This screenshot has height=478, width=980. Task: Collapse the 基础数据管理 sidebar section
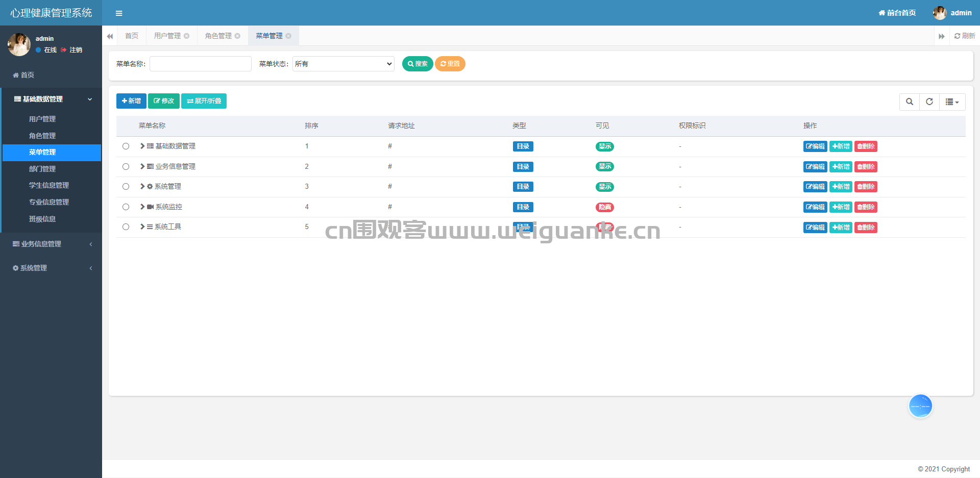(51, 99)
